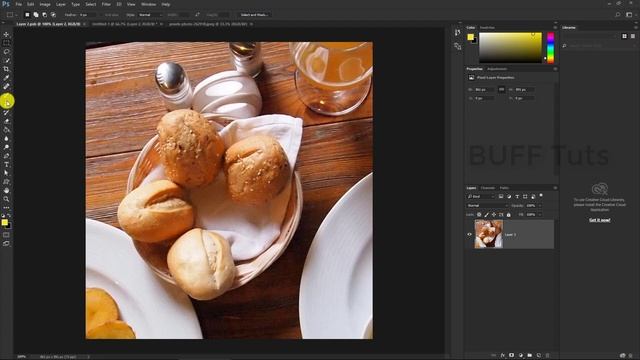Switch to the Swatches tab
The height and width of the screenshot is (360, 640).
[x=487, y=28]
